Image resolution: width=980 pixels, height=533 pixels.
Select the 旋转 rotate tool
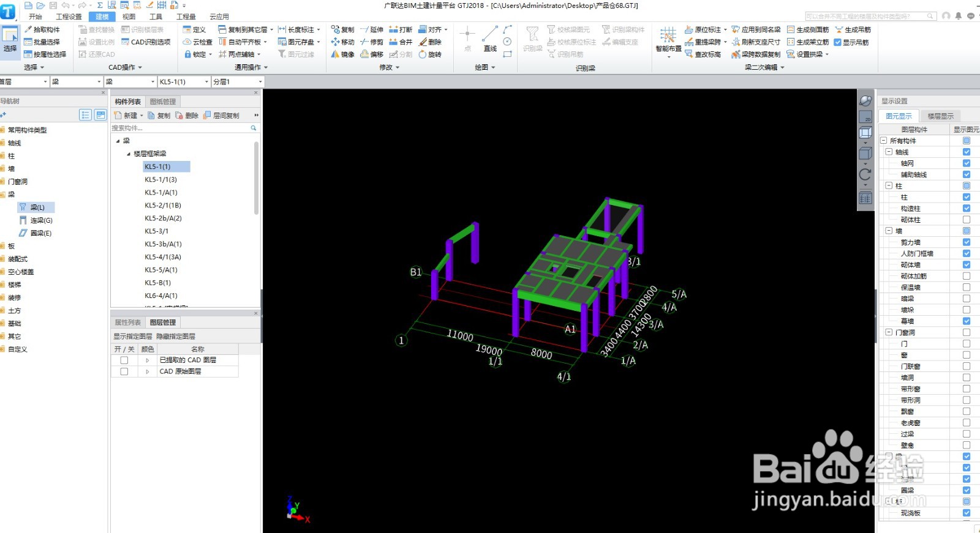tap(430, 54)
